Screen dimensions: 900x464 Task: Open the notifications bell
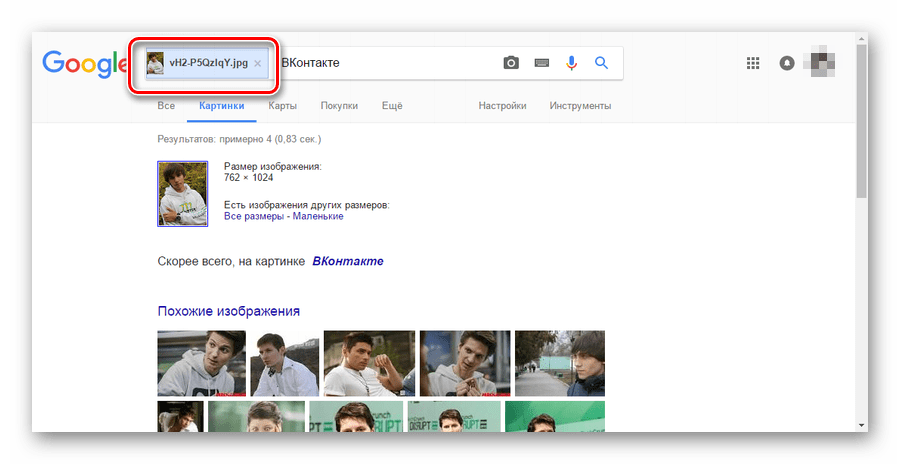(x=786, y=63)
